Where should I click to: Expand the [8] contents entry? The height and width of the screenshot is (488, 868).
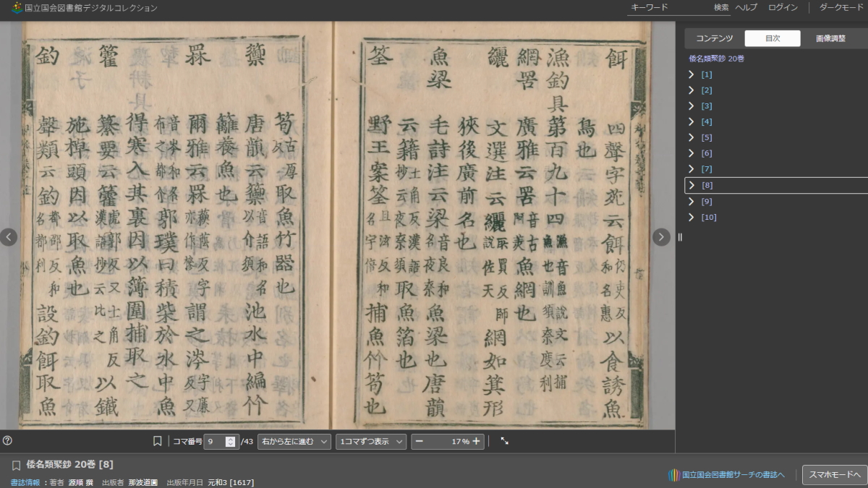click(692, 185)
